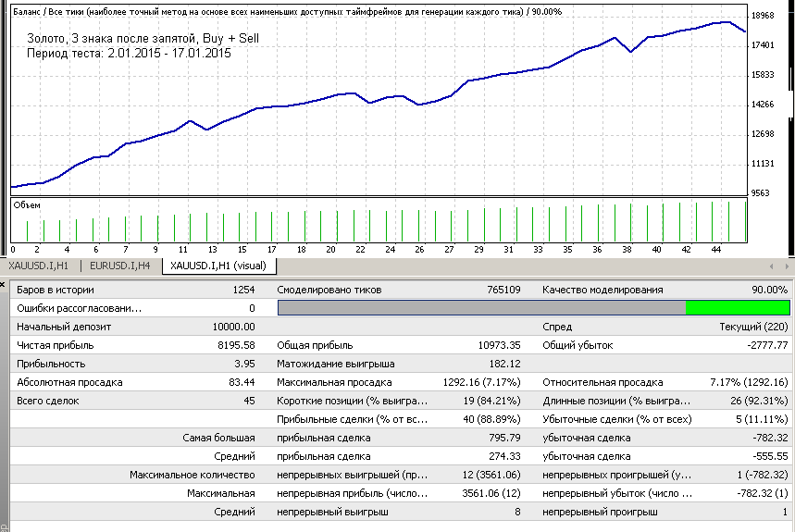Switch to the XAUUSD.I,H1 chart tab
This screenshot has height=532, width=795.
[39, 266]
